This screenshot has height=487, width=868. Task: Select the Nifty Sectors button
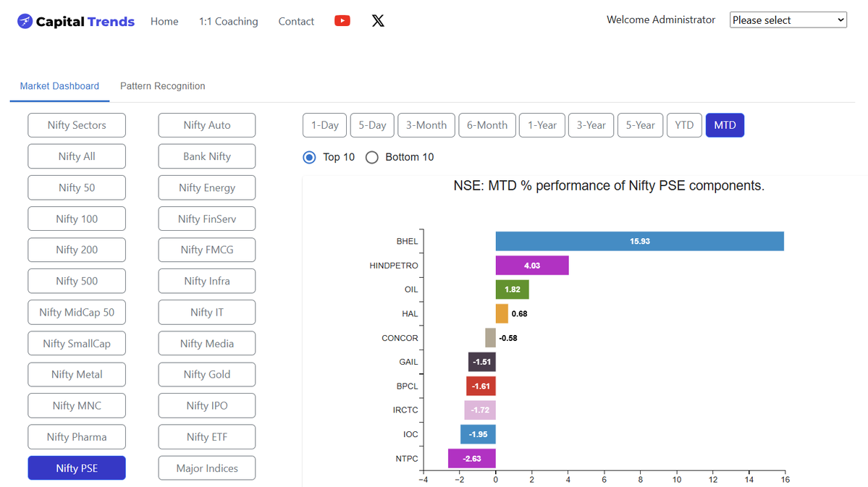(x=77, y=125)
